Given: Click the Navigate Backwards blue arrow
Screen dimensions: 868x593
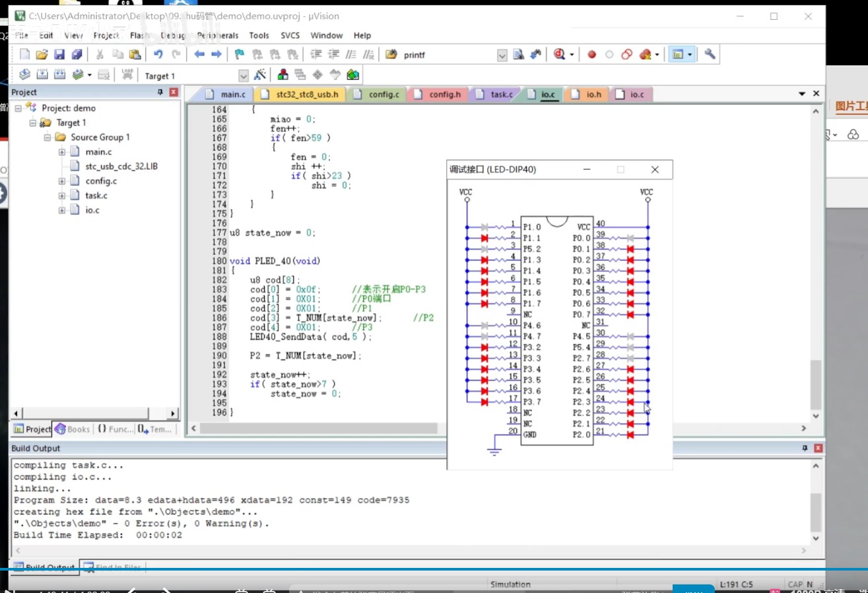Looking at the screenshot, I should pos(199,55).
